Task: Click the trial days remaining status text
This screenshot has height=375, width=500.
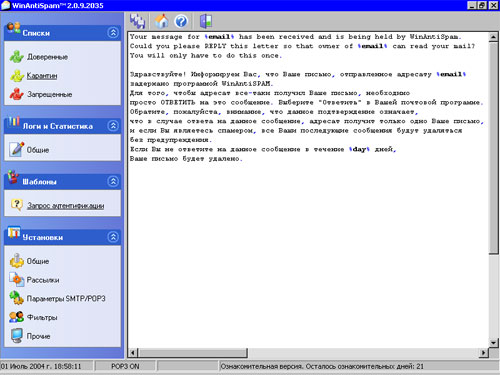Action: [322, 366]
